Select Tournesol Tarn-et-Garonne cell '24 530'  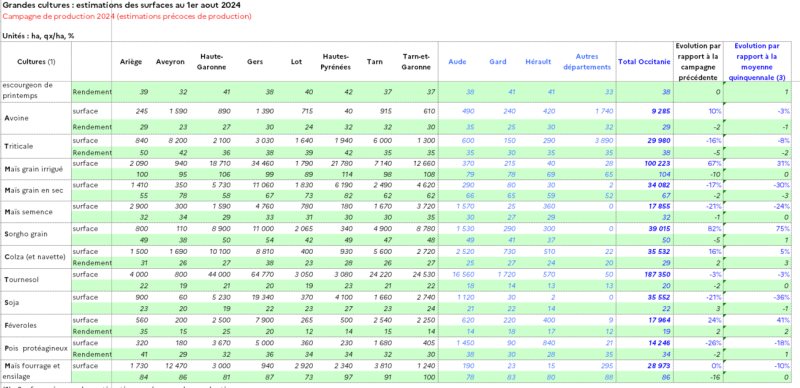pos(423,275)
